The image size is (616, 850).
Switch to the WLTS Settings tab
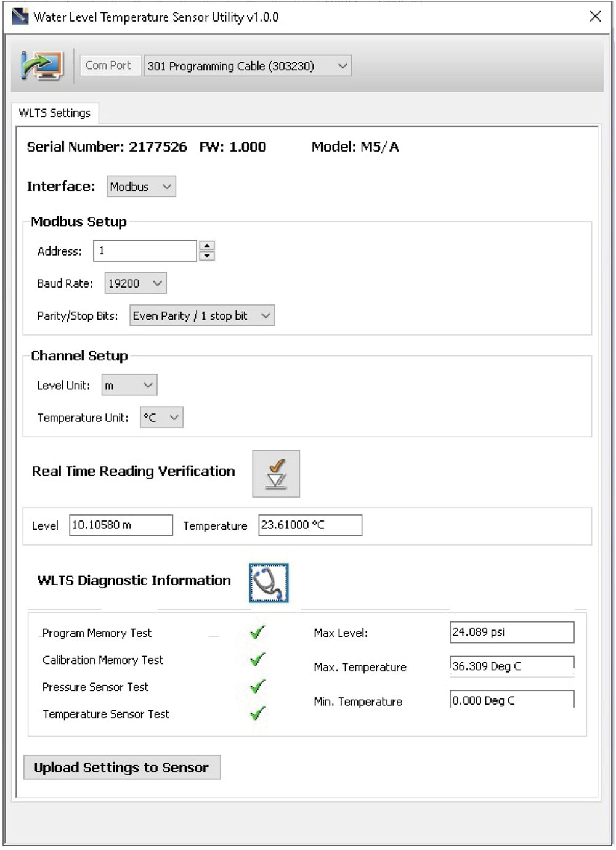pyautogui.click(x=54, y=113)
